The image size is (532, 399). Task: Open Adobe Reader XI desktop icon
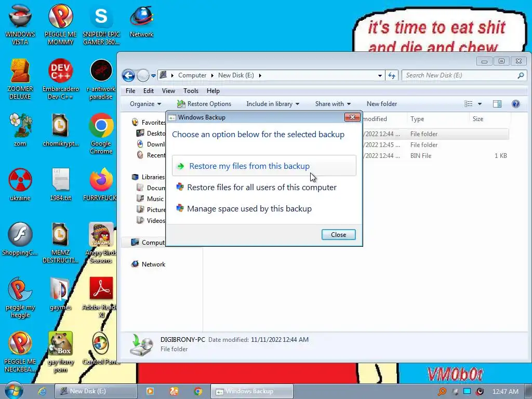(x=101, y=297)
